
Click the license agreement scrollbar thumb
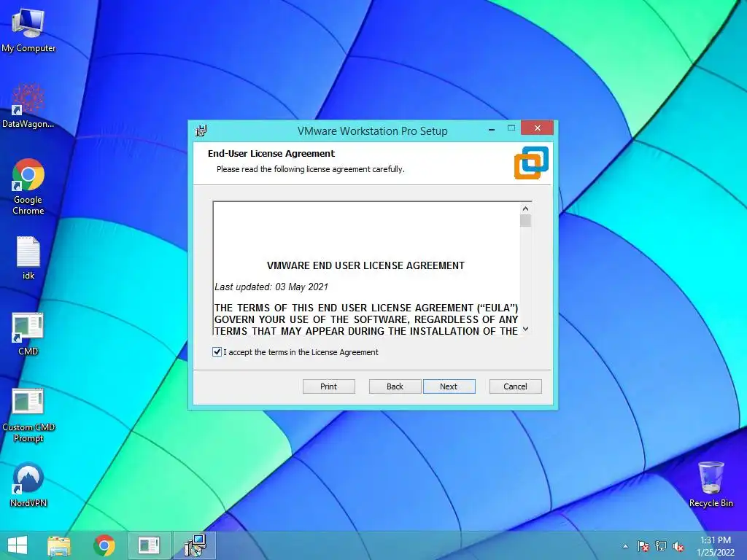point(525,221)
